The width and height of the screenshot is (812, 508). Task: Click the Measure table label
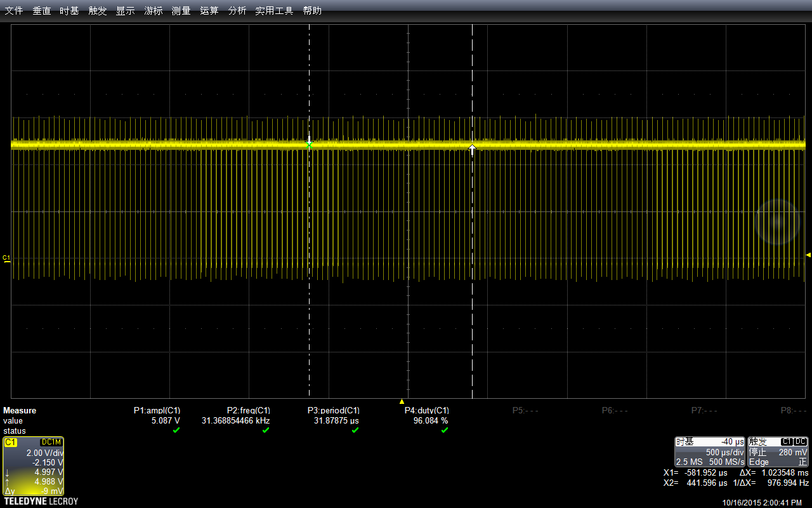20,410
